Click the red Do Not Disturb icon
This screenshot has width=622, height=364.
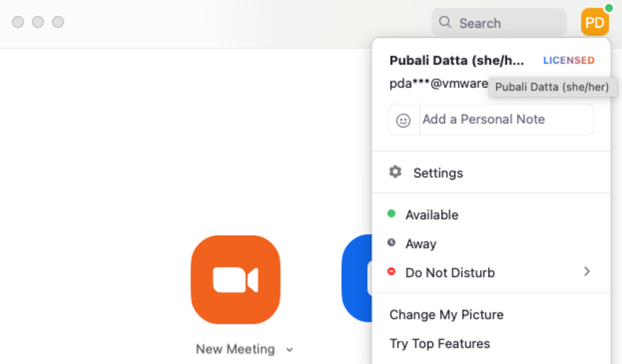click(391, 271)
